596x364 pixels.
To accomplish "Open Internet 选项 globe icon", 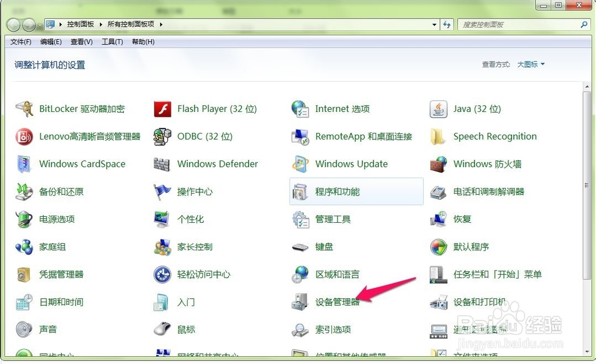I will pyautogui.click(x=300, y=109).
